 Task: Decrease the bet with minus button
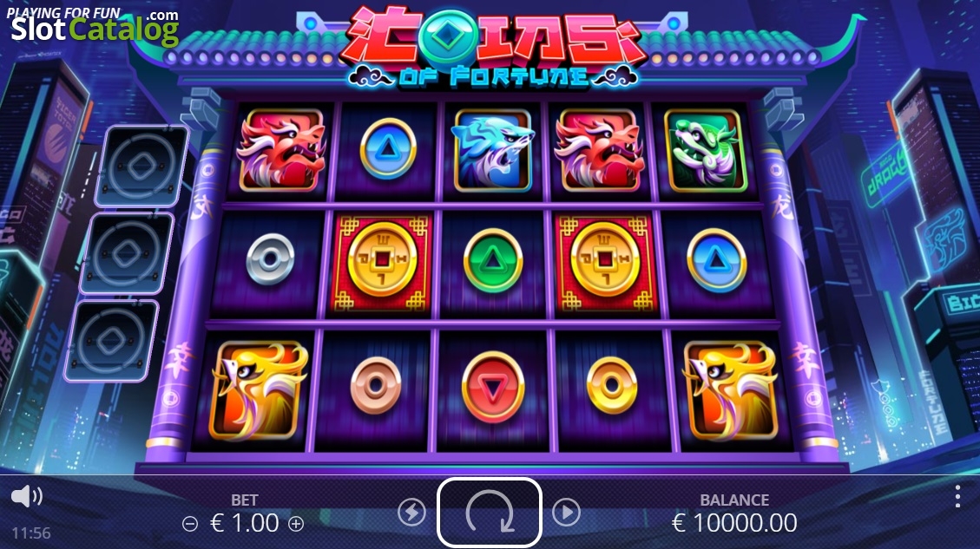[190, 523]
